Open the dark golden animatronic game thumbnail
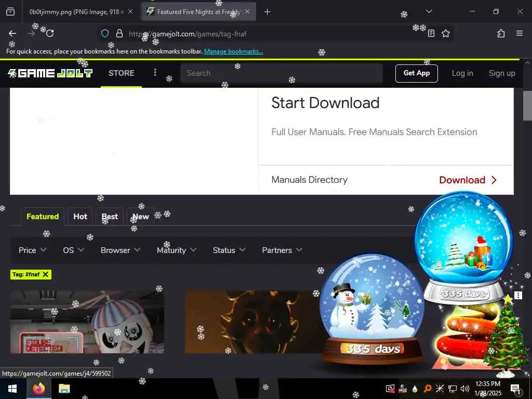The height and width of the screenshot is (399, 532). coord(253,322)
